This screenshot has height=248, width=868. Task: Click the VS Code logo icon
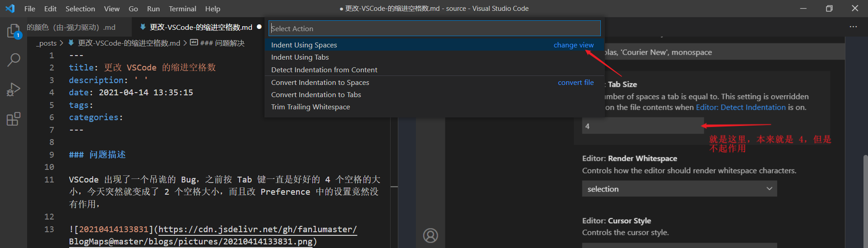click(x=10, y=9)
